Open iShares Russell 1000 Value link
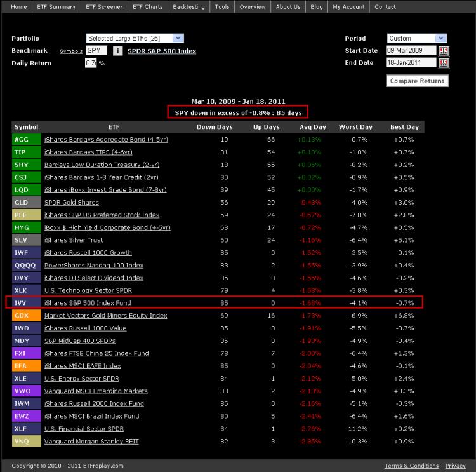The height and width of the screenshot is (472, 476). (85, 328)
